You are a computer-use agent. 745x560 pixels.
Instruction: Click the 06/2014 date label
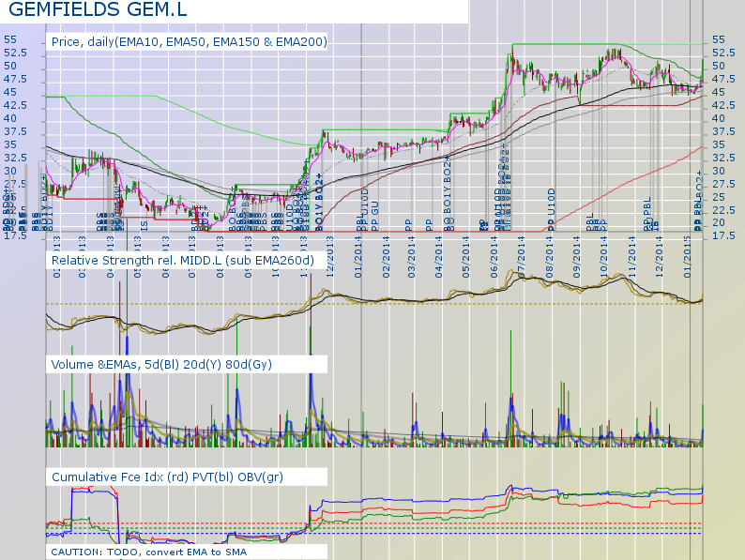[x=494, y=257]
